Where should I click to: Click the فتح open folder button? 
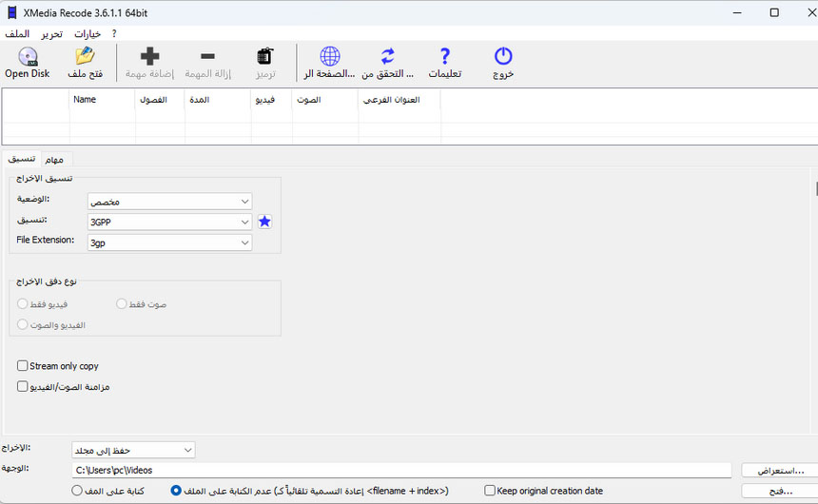point(780,491)
